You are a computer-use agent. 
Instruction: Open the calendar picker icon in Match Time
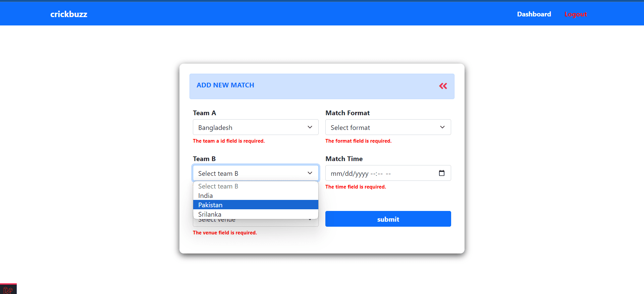pos(442,173)
